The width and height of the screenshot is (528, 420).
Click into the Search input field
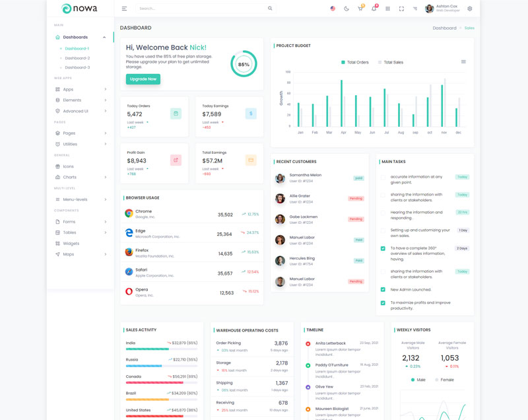pos(201,9)
